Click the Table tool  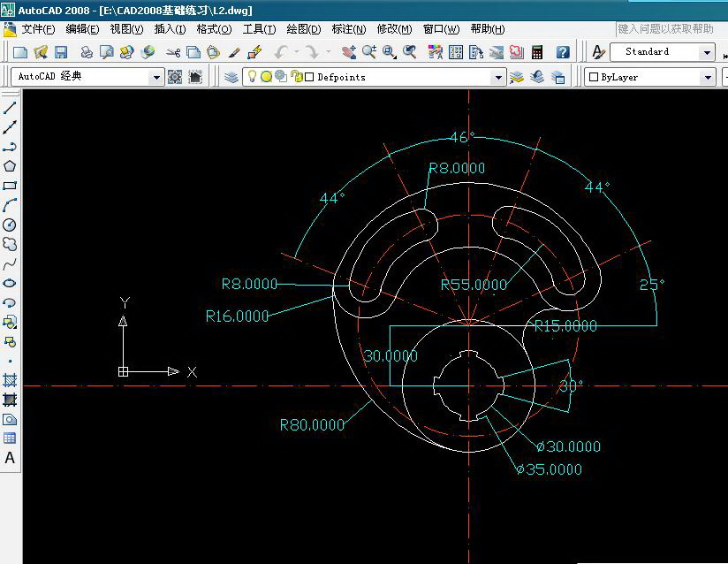point(10,438)
